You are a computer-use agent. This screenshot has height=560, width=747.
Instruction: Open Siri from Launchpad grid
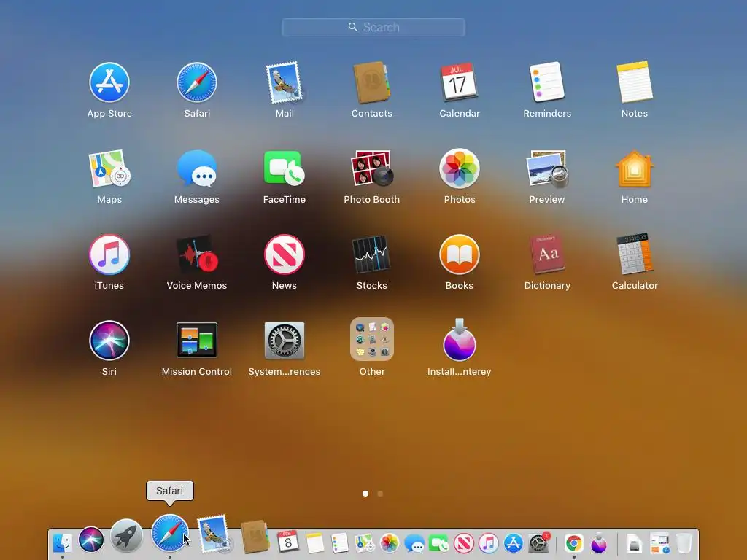(109, 341)
